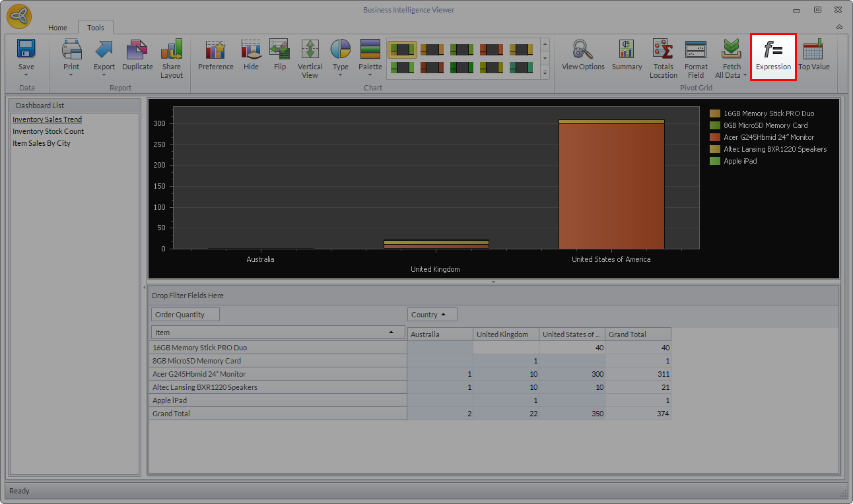Select first chart color style swatch
The width and height of the screenshot is (853, 504).
402,49
